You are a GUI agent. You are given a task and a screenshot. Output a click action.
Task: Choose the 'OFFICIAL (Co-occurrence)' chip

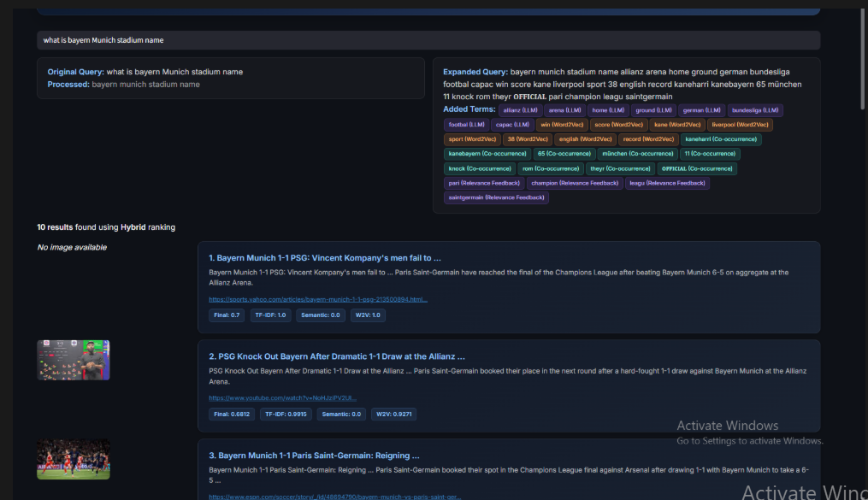(696, 168)
